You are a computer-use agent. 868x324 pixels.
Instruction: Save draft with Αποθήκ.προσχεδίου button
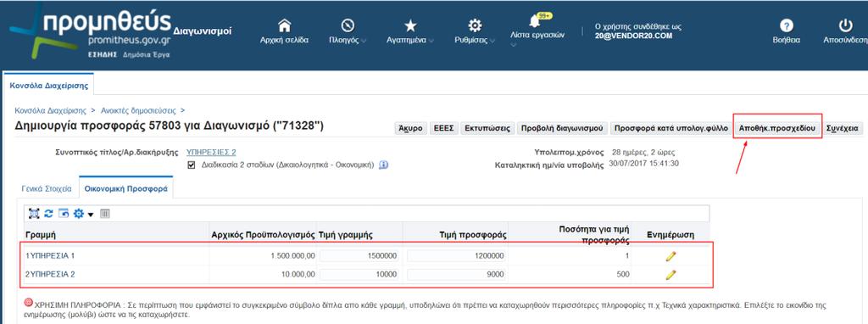[x=777, y=128]
